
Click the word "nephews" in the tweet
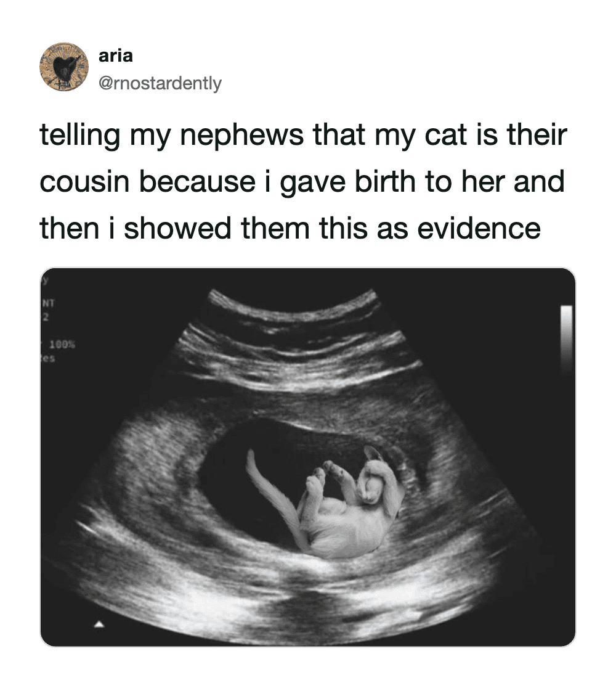pyautogui.click(x=242, y=135)
